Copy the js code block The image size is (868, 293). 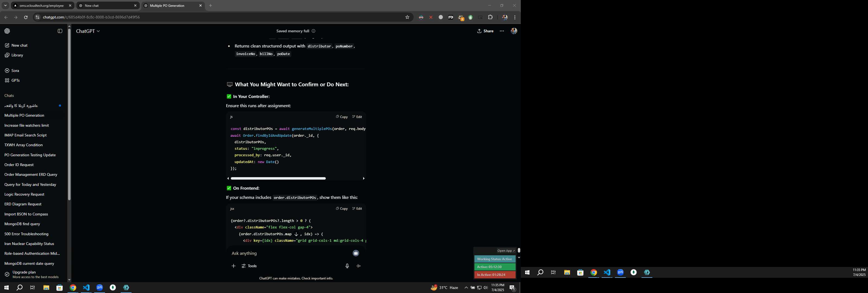click(x=341, y=117)
